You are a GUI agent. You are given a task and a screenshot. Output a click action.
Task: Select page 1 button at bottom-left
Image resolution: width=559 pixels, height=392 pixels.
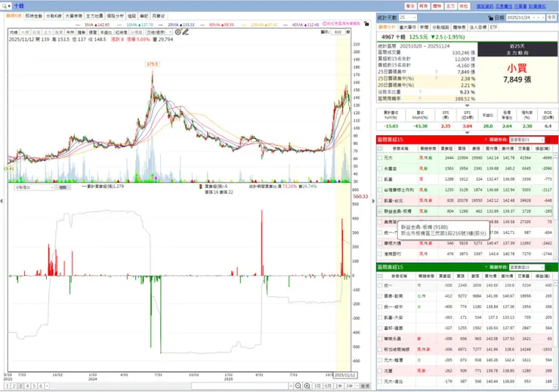click(7, 386)
